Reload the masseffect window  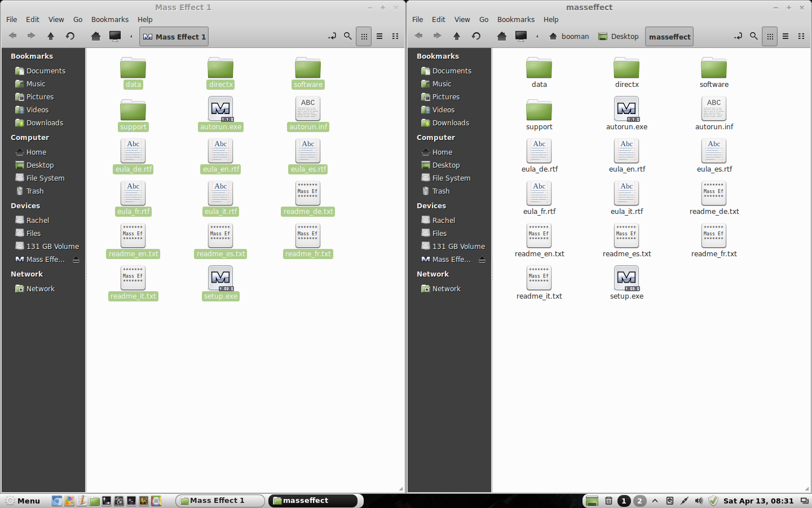pos(476,36)
